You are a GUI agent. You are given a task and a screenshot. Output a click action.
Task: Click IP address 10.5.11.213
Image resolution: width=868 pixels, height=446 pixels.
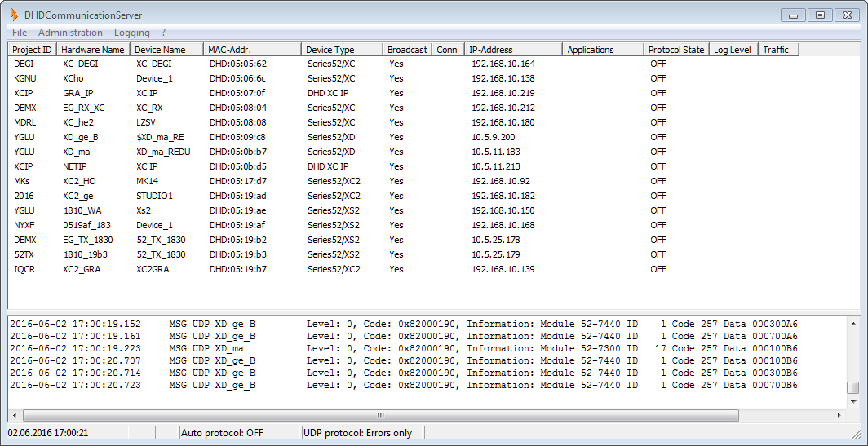(x=496, y=166)
